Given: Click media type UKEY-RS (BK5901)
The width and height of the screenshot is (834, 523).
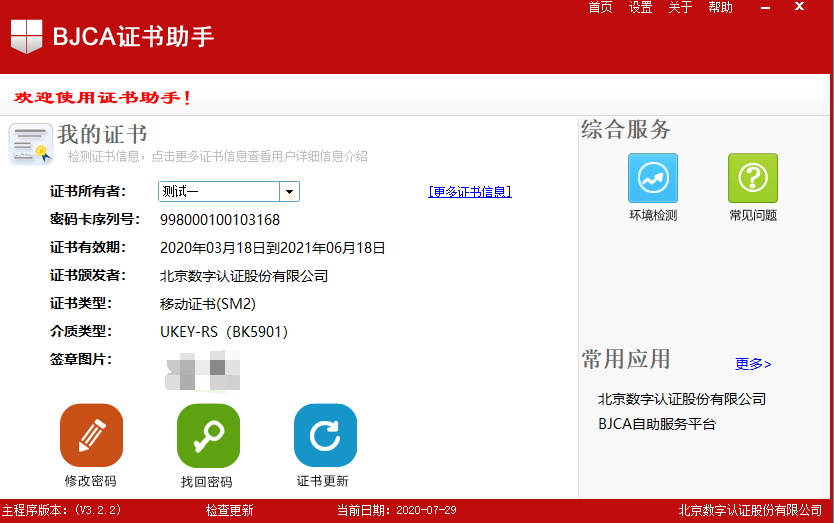Looking at the screenshot, I should (224, 332).
